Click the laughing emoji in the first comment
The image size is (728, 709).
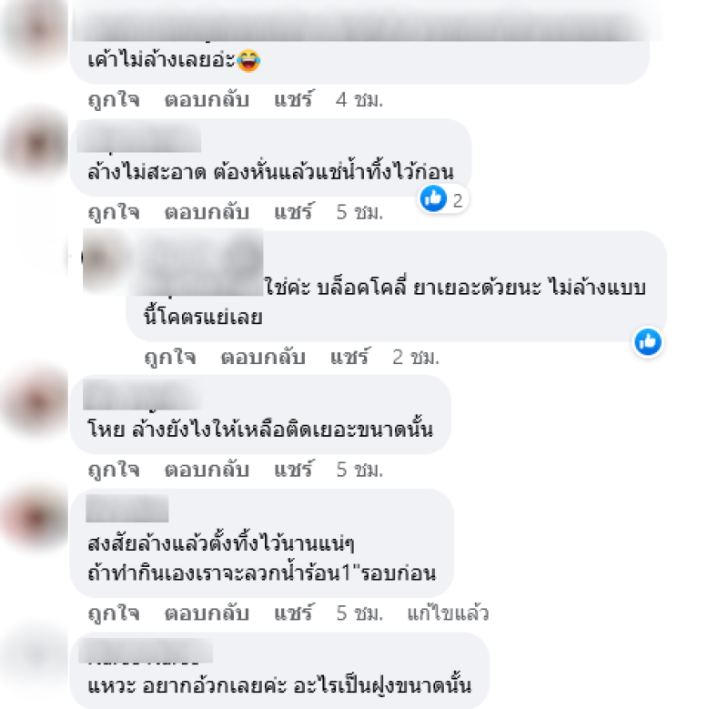248,61
